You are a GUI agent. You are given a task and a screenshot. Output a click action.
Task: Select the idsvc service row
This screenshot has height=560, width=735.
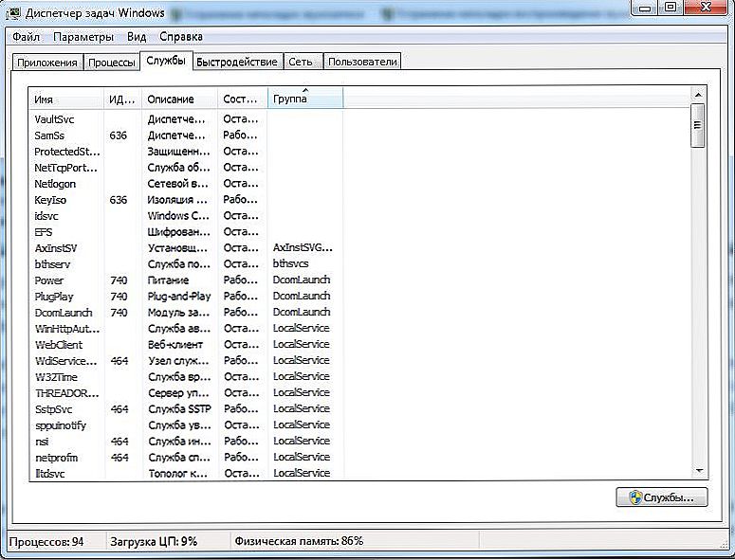tap(186, 216)
